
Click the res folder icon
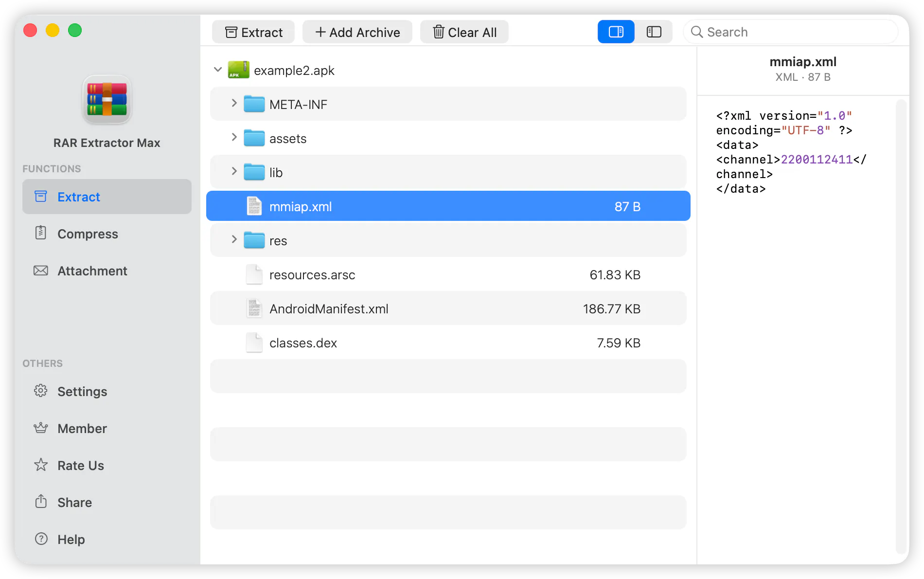pos(254,240)
